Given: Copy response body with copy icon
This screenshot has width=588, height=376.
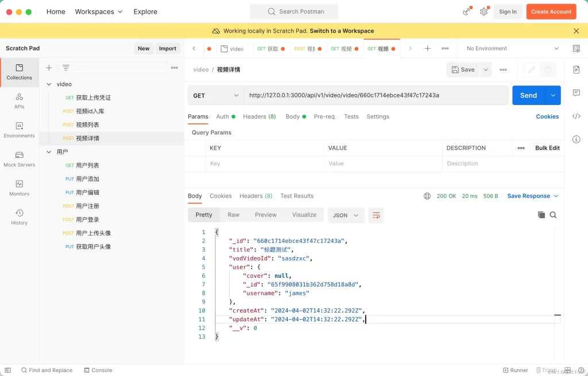Looking at the screenshot, I should [x=541, y=215].
